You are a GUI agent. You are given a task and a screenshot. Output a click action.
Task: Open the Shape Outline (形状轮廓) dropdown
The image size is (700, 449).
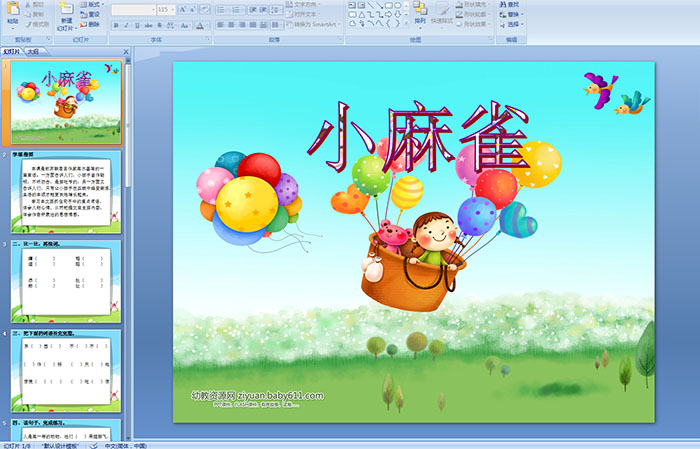(x=472, y=14)
